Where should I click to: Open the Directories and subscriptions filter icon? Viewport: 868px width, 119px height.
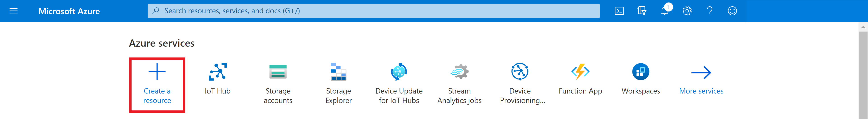tap(642, 11)
